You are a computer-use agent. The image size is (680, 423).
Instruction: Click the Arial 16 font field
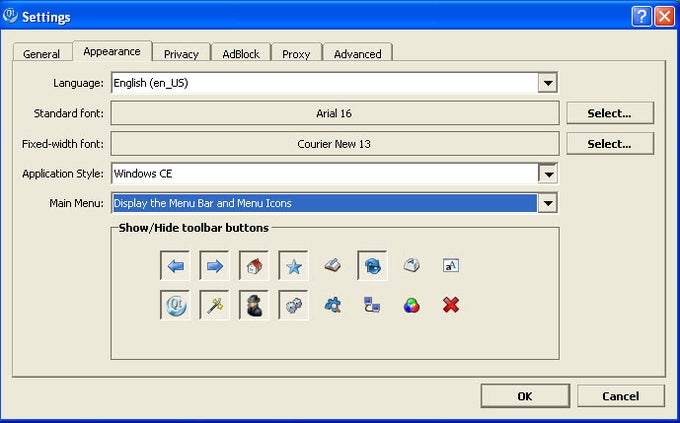(x=335, y=113)
